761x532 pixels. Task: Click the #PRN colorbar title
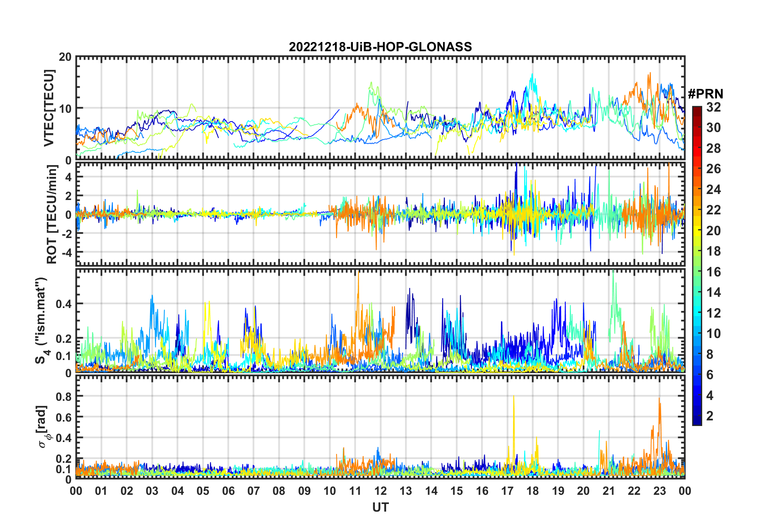click(x=705, y=94)
